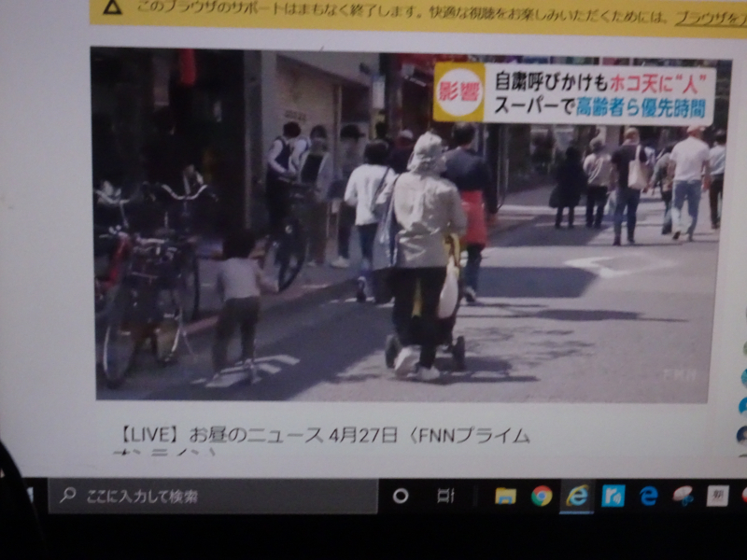
Task: Open Cortana circle icon on taskbar
Action: click(401, 497)
